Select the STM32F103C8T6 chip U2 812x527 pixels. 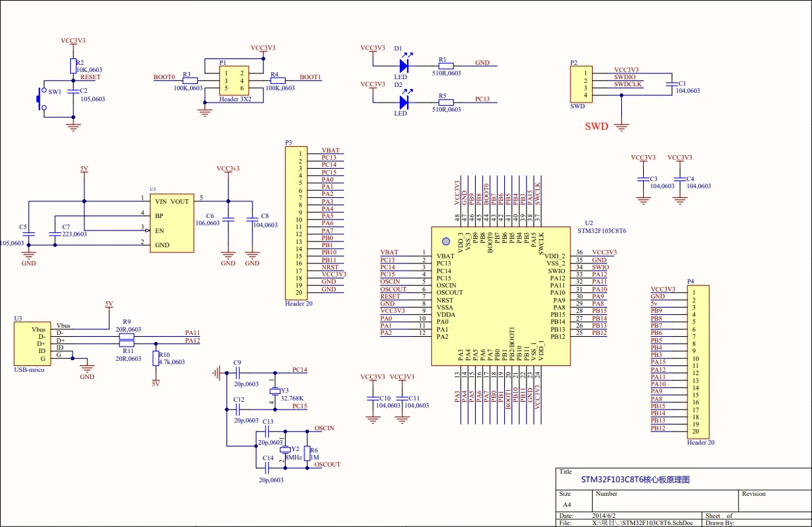500,295
